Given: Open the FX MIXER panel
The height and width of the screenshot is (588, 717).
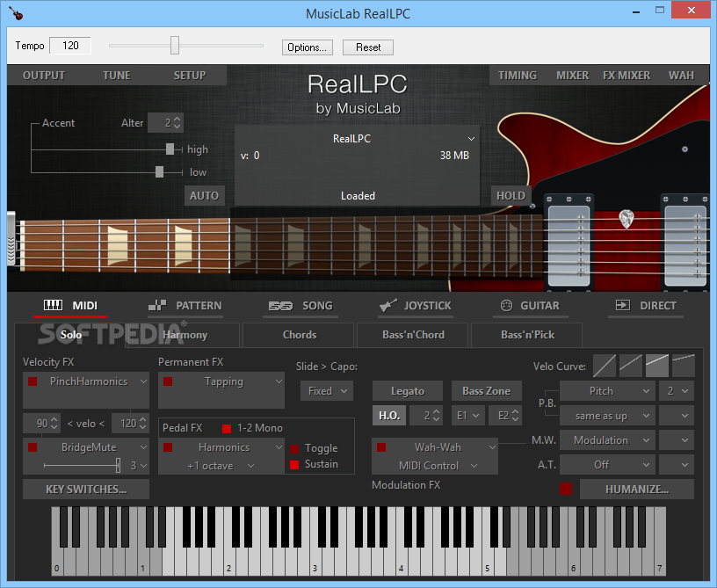Looking at the screenshot, I should coord(626,76).
